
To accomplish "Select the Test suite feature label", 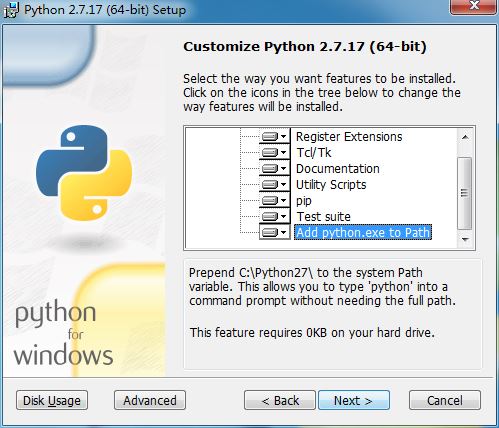I will tap(323, 217).
